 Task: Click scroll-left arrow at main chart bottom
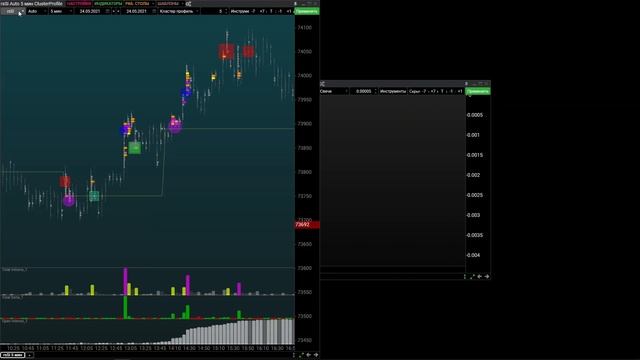click(309, 355)
